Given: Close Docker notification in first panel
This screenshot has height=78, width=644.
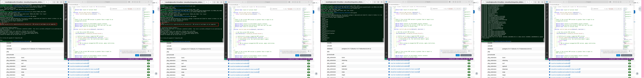Looking at the screenshot, I should pyautogui.click(x=150, y=51).
